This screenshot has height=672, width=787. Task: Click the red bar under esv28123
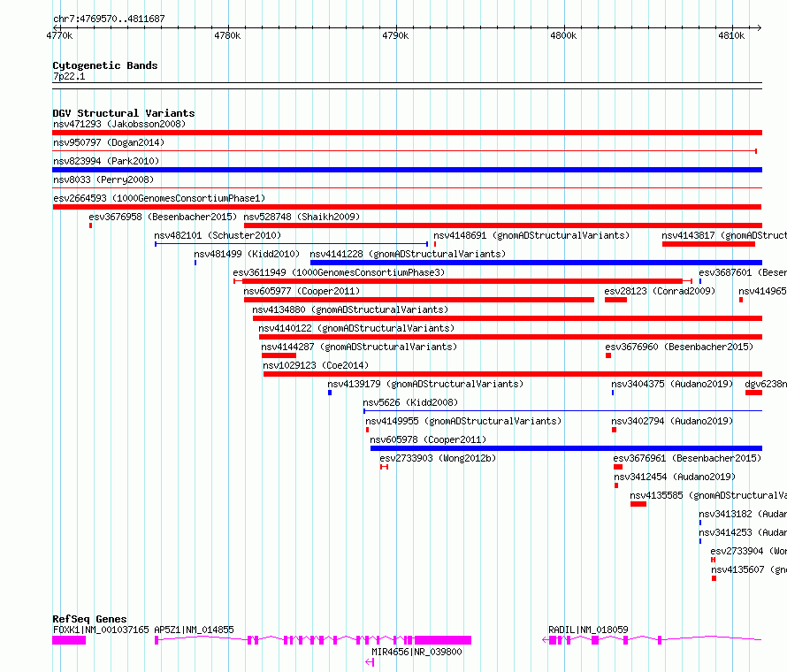615,300
